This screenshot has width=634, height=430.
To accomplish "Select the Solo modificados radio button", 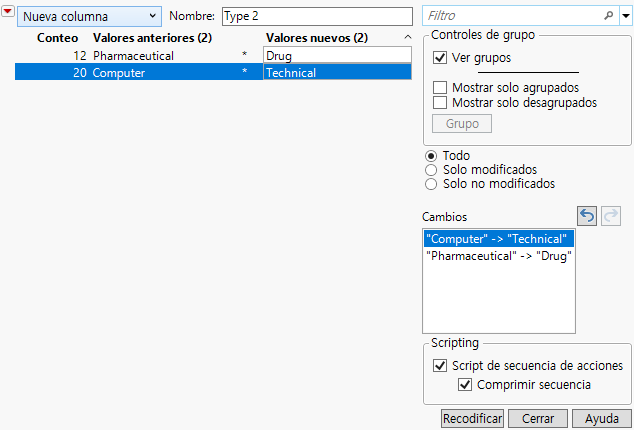I will coord(432,169).
